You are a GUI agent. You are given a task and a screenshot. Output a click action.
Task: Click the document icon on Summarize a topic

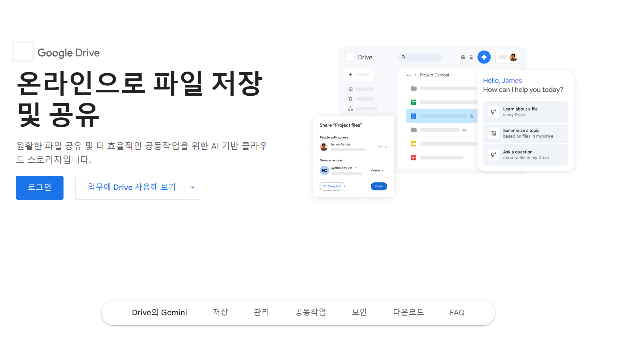coord(494,133)
